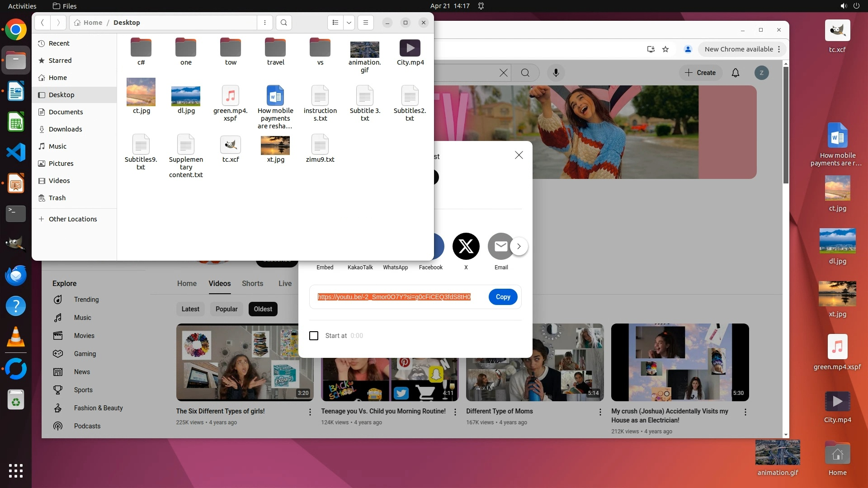Open the tc.xcf file in Files

click(231, 145)
